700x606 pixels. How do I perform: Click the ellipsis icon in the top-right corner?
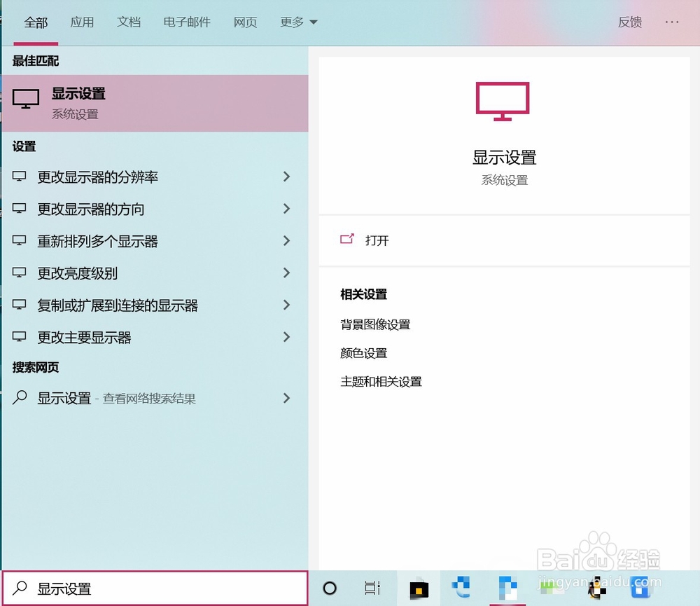tap(671, 22)
